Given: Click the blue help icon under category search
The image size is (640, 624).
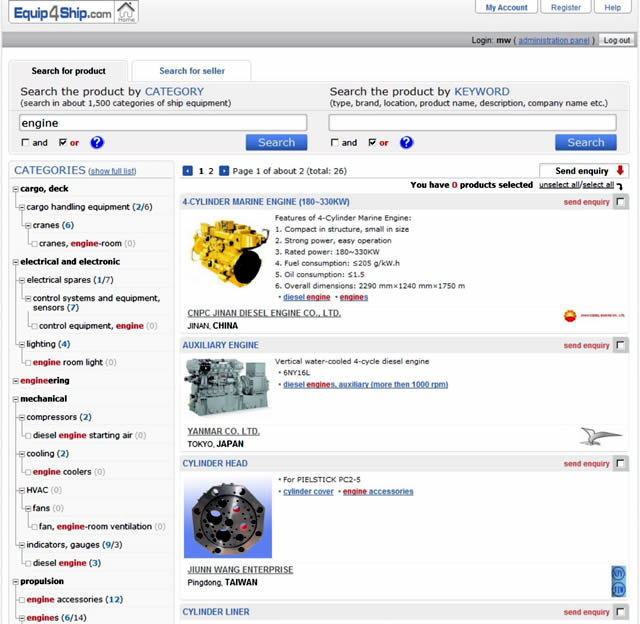Looking at the screenshot, I should (x=97, y=143).
